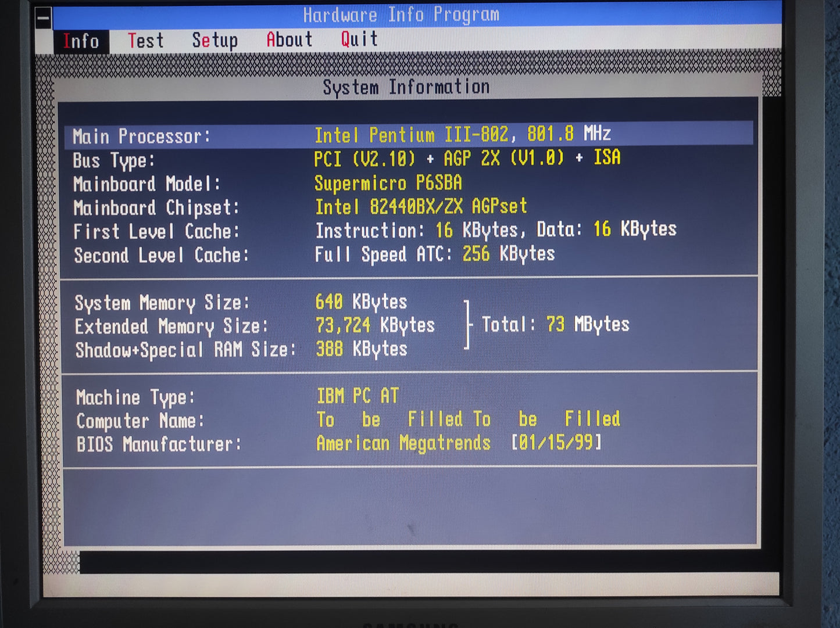Click the Hardware Info Program title
Viewport: 840px width, 628px height.
point(400,15)
